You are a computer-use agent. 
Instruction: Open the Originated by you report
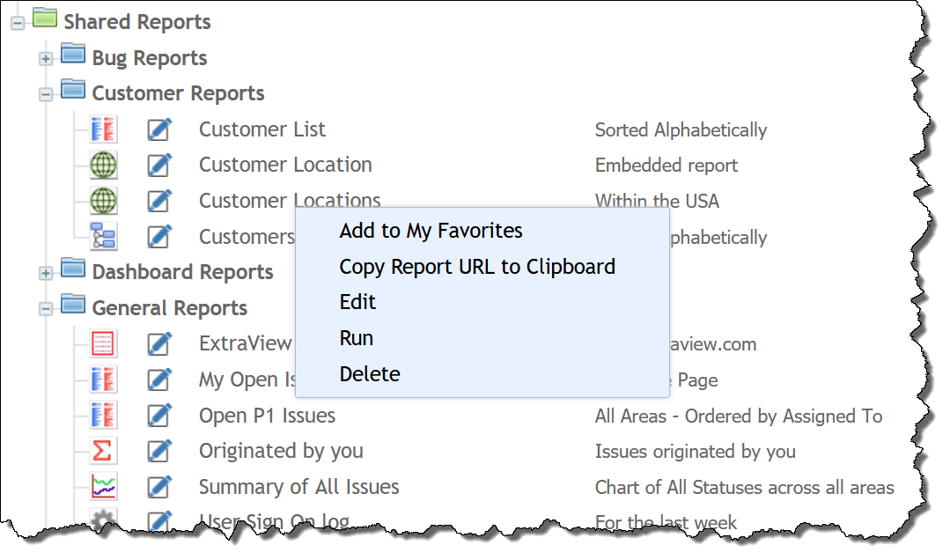(281, 451)
